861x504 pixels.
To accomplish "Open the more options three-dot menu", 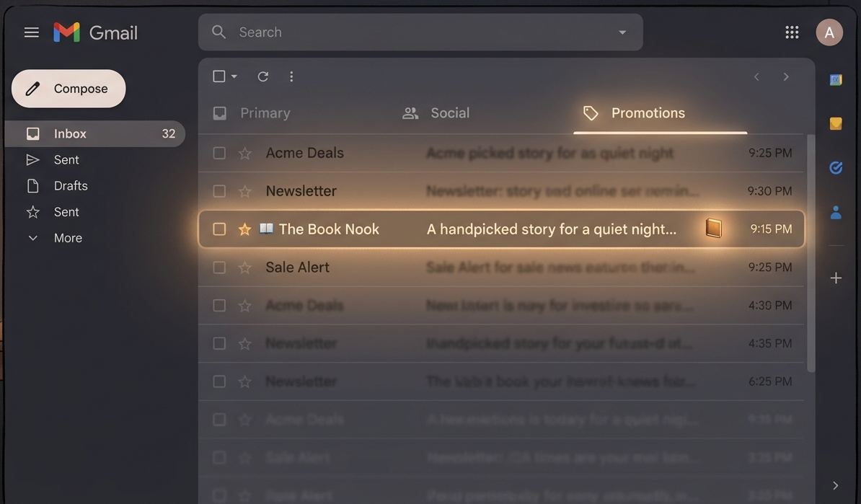I will click(x=291, y=76).
